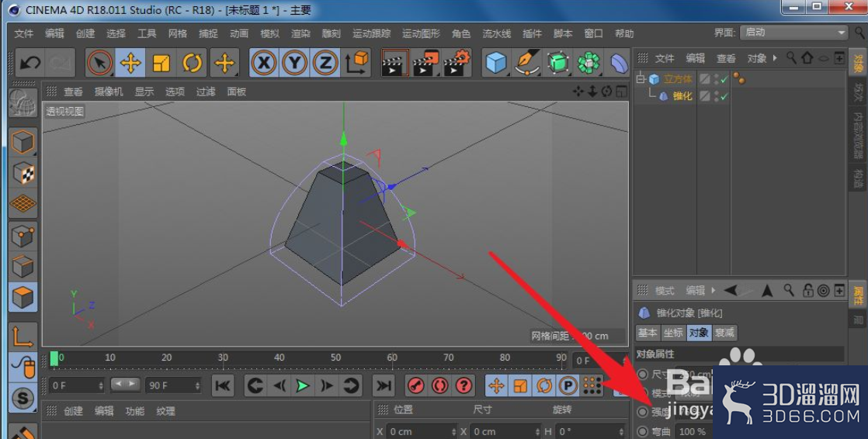Open the Subdivision Surface generator icon

point(558,63)
